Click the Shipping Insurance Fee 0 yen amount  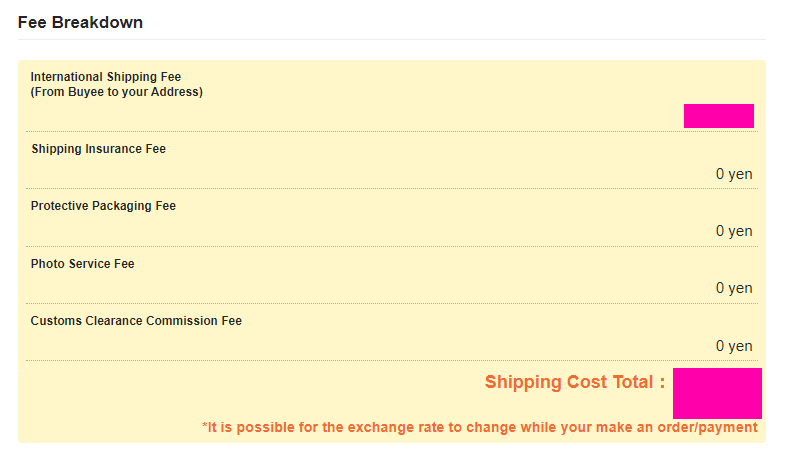point(734,174)
